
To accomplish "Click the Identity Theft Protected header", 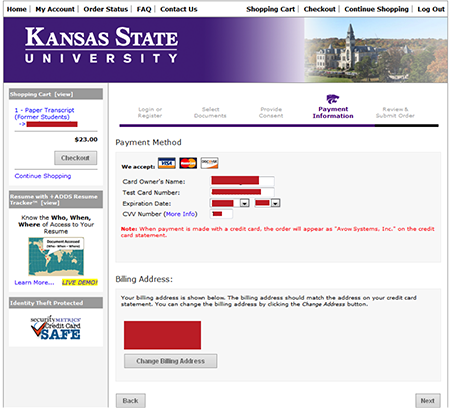I will pos(56,303).
